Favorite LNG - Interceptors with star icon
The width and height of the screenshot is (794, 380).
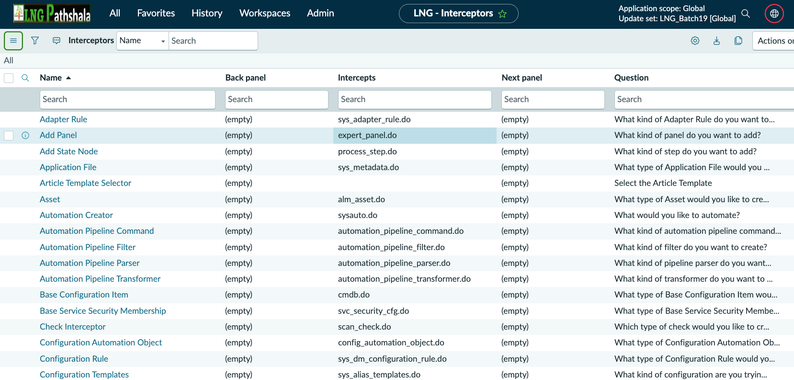point(502,14)
